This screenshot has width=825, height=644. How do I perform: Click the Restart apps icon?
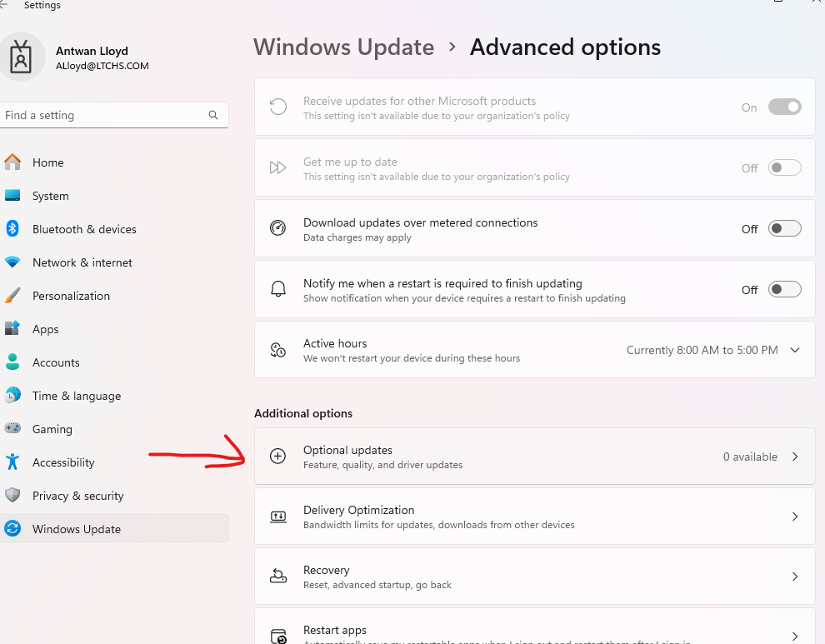[278, 637]
